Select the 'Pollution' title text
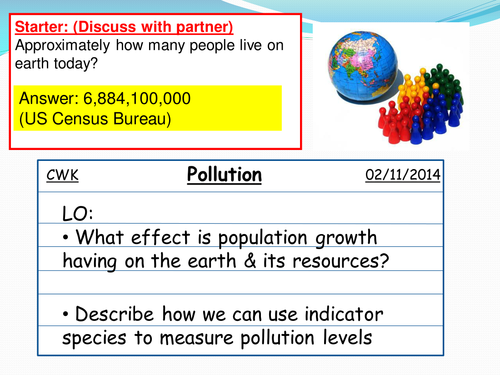This screenshot has width=500, height=375. click(x=224, y=175)
